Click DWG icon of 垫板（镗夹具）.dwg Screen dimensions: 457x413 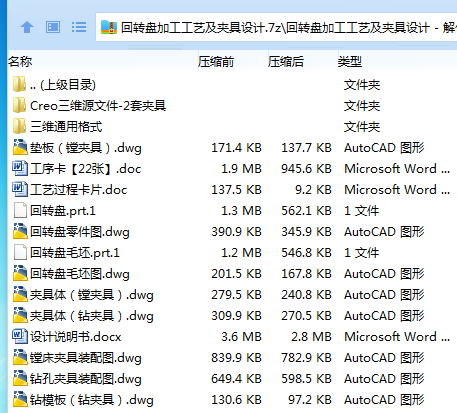[x=20, y=147]
